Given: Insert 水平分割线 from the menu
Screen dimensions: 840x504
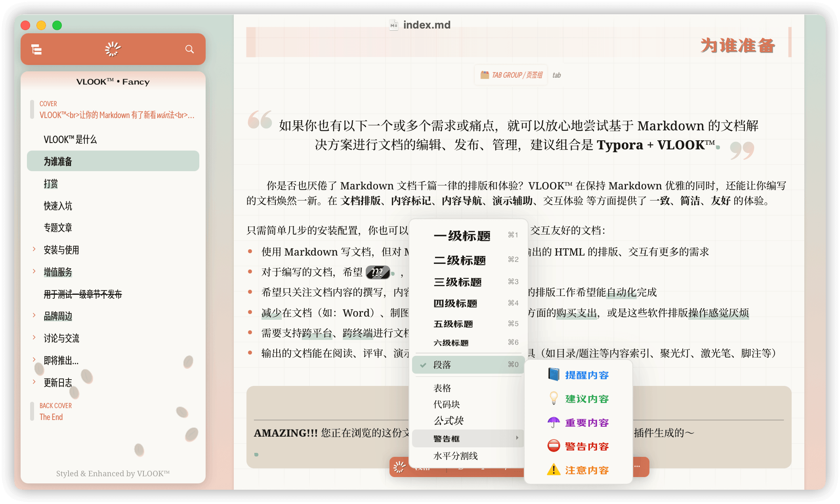Looking at the screenshot, I should [468, 456].
